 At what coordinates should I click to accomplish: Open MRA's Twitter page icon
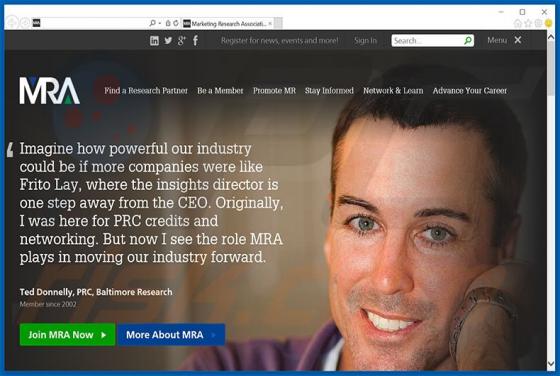pos(168,41)
